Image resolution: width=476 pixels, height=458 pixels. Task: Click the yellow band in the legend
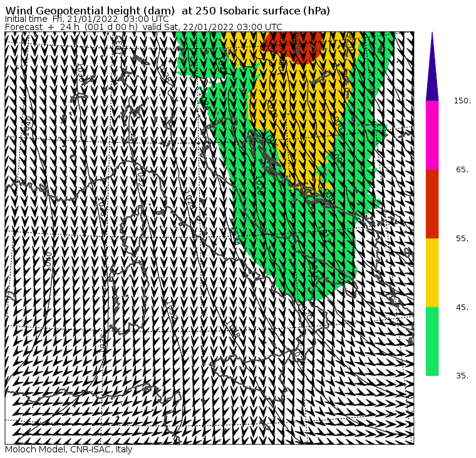point(432,273)
